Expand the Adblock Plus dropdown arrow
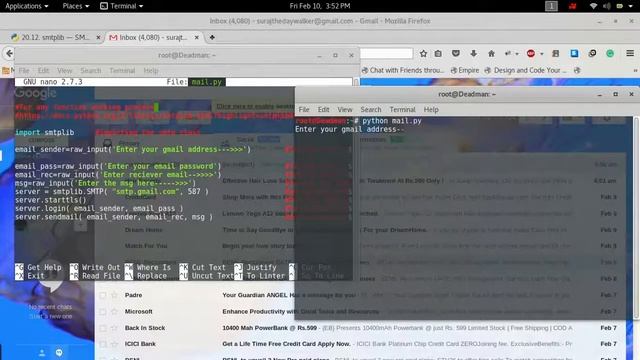 click(542, 54)
